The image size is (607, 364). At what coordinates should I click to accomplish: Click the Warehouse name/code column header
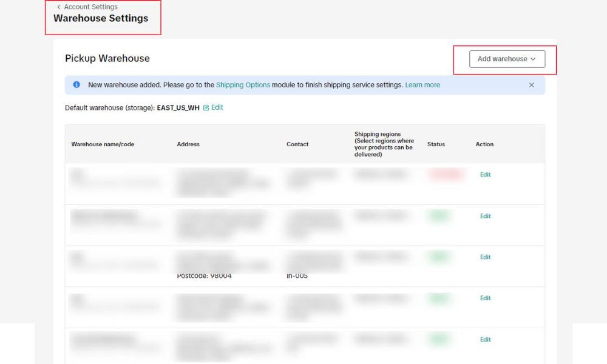[103, 144]
